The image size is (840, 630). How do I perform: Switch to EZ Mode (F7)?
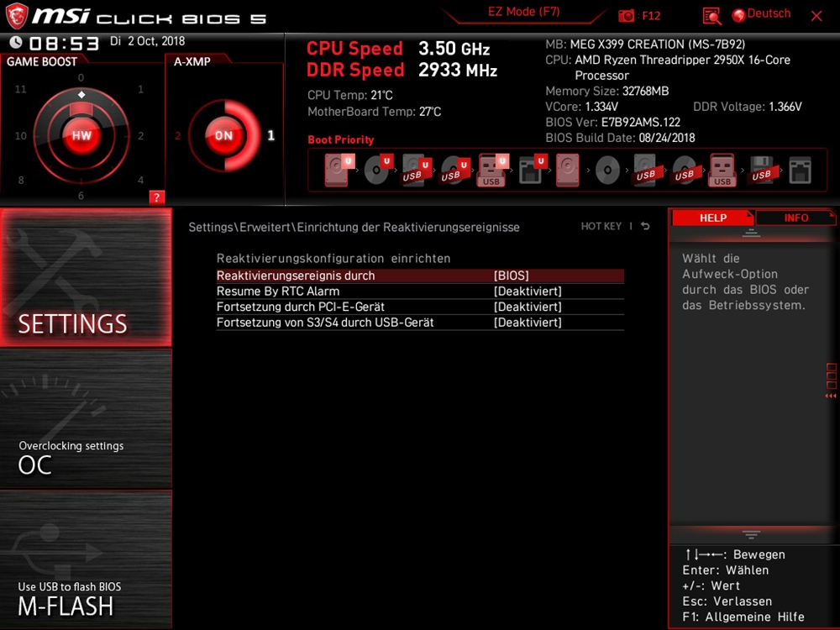tap(523, 13)
